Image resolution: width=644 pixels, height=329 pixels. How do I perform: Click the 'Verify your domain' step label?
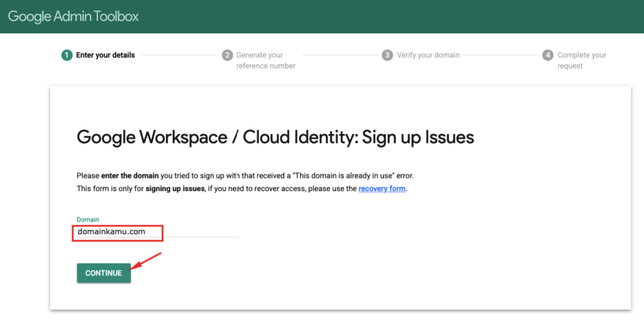click(428, 55)
